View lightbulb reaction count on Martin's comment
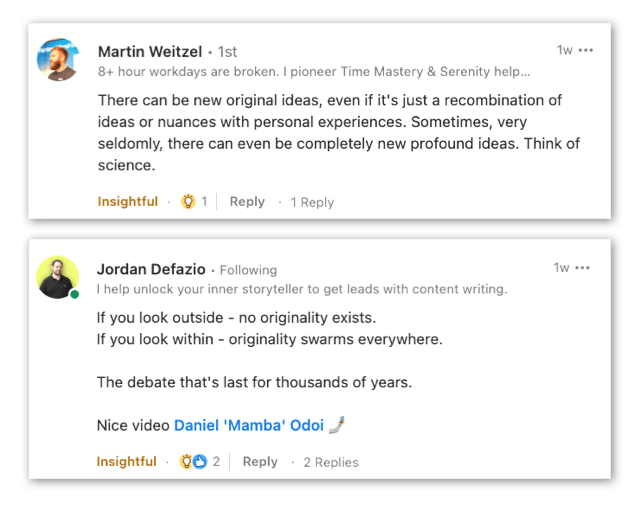 point(194,201)
